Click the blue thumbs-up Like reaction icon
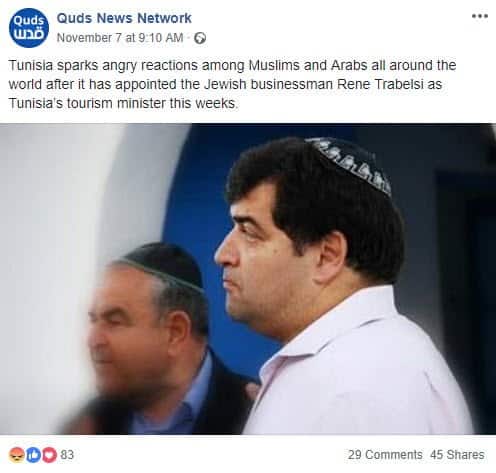 tap(33, 455)
